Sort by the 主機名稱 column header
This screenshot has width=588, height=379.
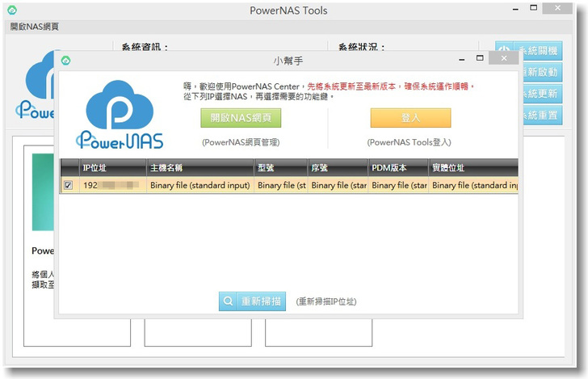click(x=199, y=168)
